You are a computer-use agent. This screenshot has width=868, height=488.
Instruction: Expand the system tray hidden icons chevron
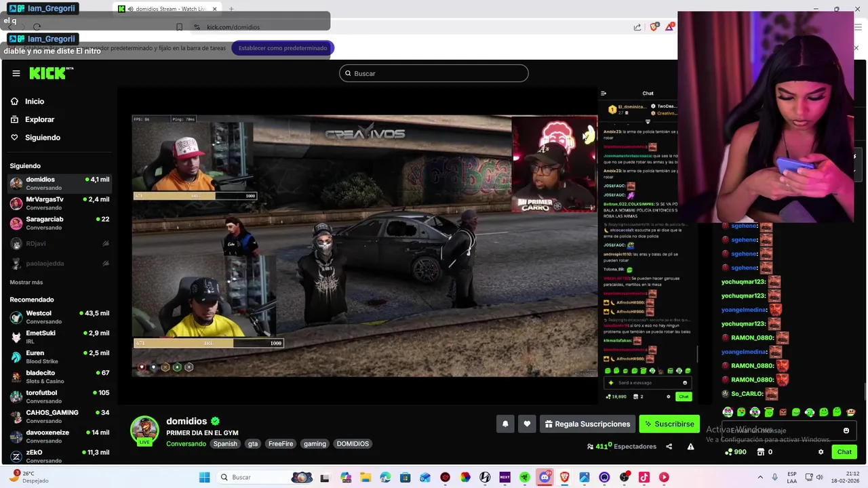759,477
